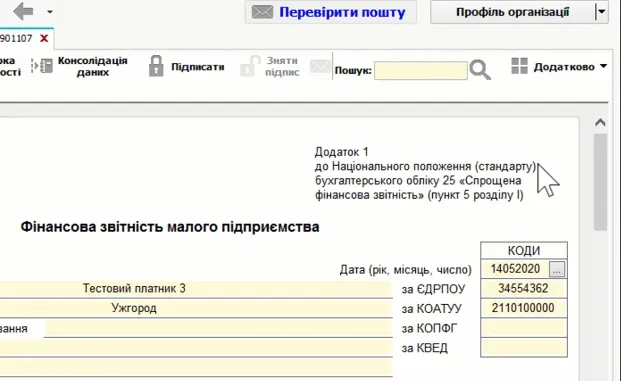The image size is (621, 381).
Task: Click the magnifying glass search icon
Action: (480, 70)
